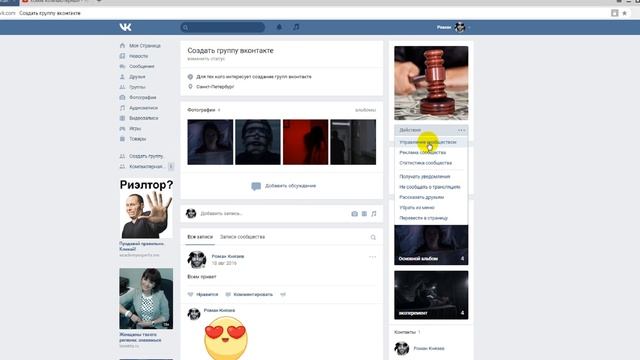640x360 pixels.
Task: Select Перевести в страницу in actions menu
Action: [423, 218]
